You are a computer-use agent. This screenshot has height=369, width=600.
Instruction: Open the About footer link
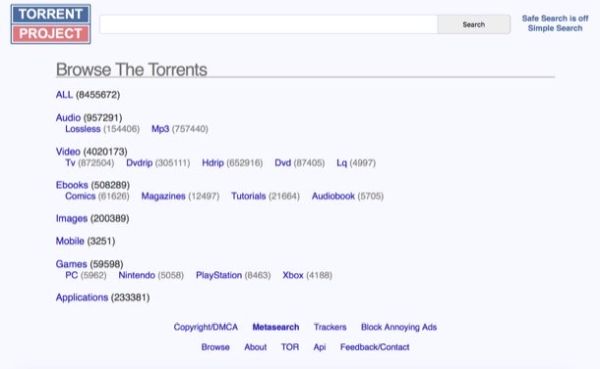coord(255,347)
